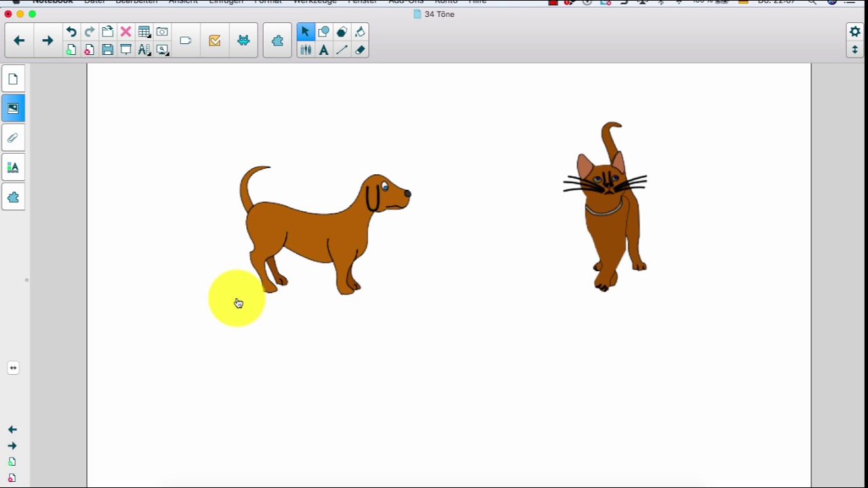Delete selection with the red X icon

[125, 32]
